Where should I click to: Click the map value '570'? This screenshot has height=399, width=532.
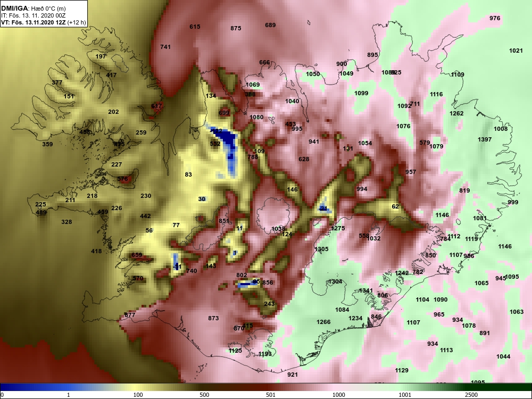tap(138, 278)
